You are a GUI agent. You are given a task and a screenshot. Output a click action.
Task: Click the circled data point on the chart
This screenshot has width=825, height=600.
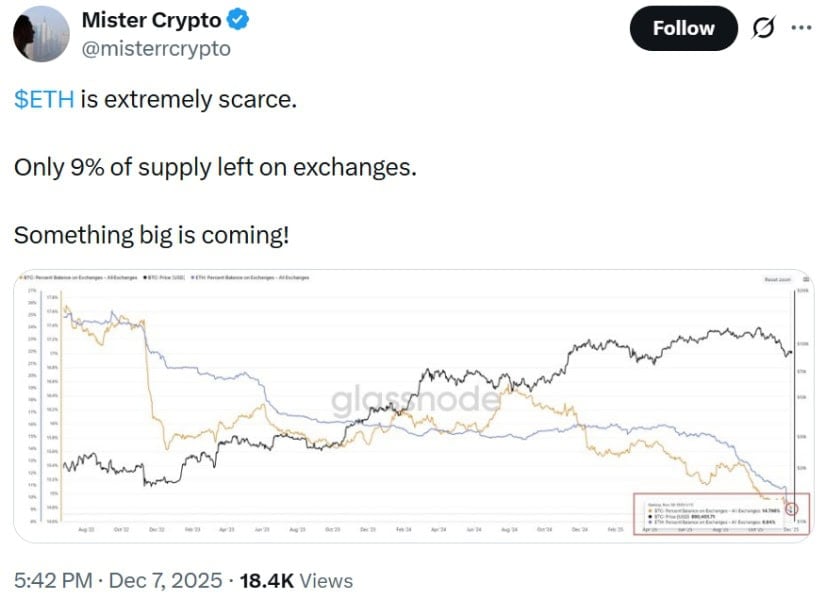[x=793, y=509]
